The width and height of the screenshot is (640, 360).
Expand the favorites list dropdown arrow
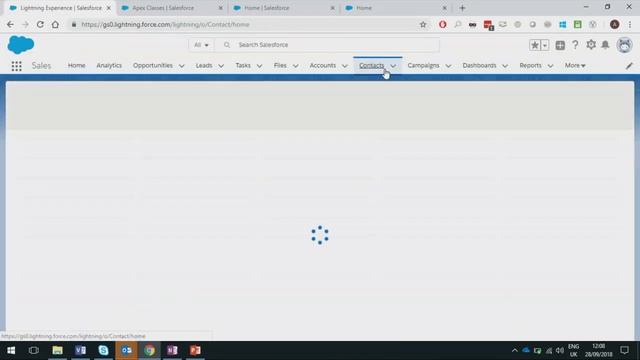pos(544,45)
